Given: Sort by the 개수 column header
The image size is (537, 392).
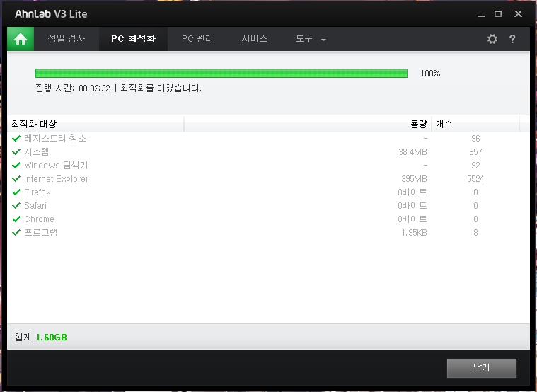Looking at the screenshot, I should tap(475, 124).
